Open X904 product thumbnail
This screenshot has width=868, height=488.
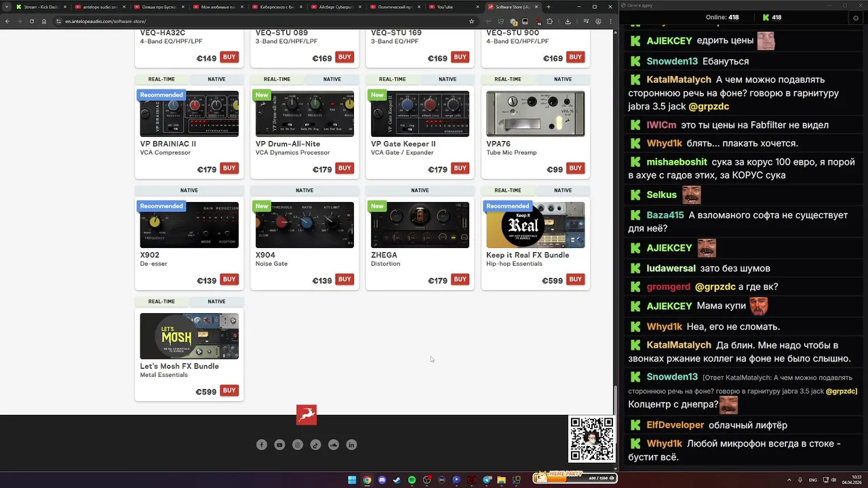[x=304, y=225]
